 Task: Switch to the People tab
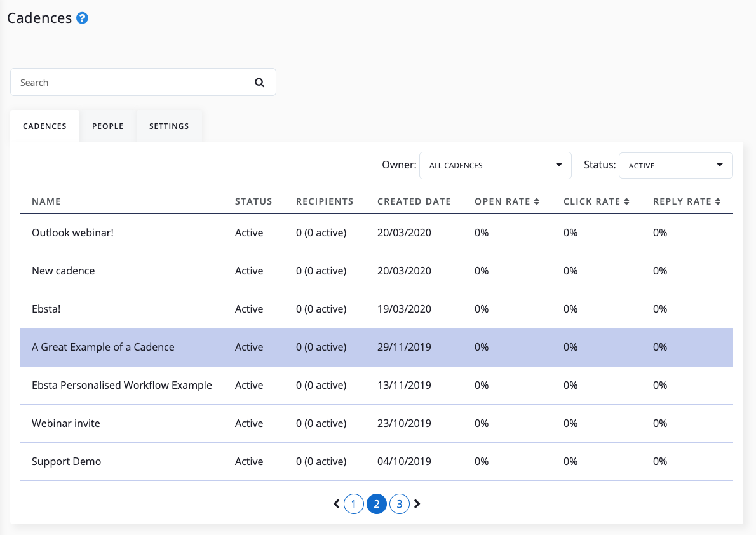(107, 126)
